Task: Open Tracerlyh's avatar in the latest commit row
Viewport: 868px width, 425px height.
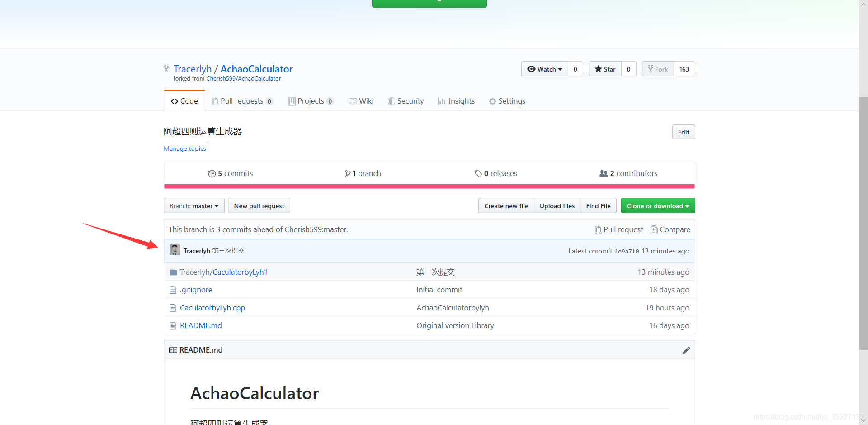Action: tap(175, 250)
